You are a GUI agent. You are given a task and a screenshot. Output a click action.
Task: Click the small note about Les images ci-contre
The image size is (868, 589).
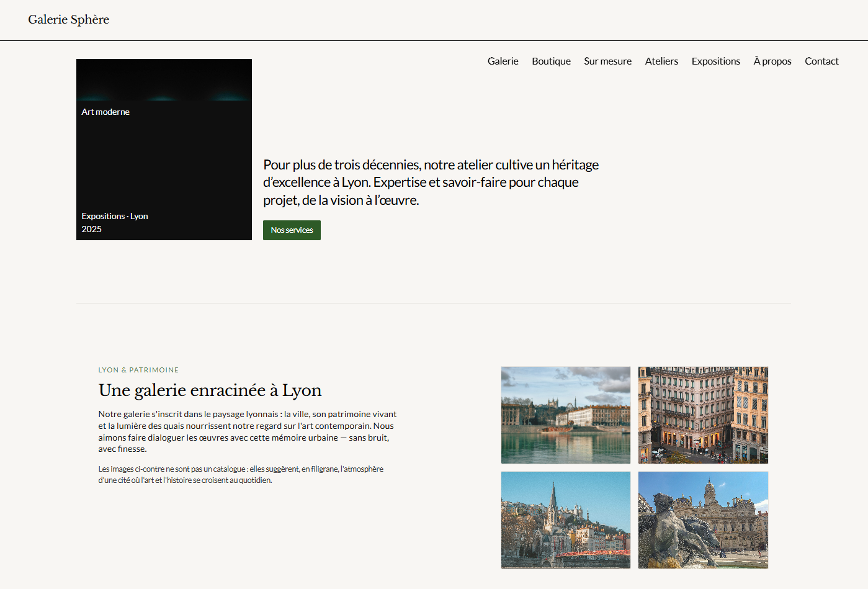[241, 474]
